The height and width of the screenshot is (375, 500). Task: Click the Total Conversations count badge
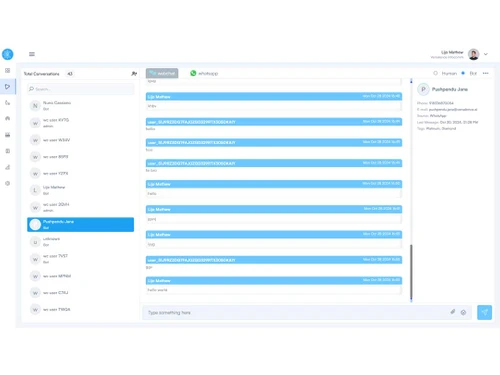point(70,74)
